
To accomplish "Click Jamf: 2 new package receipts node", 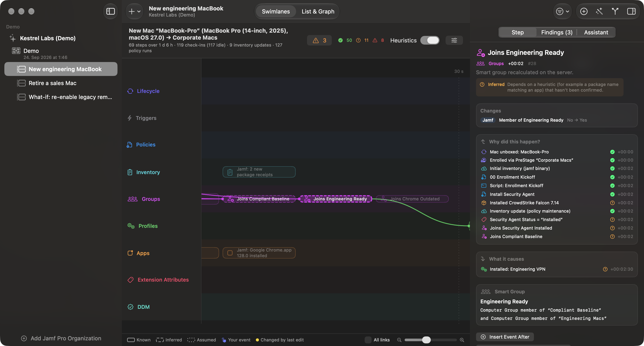I will (x=259, y=172).
